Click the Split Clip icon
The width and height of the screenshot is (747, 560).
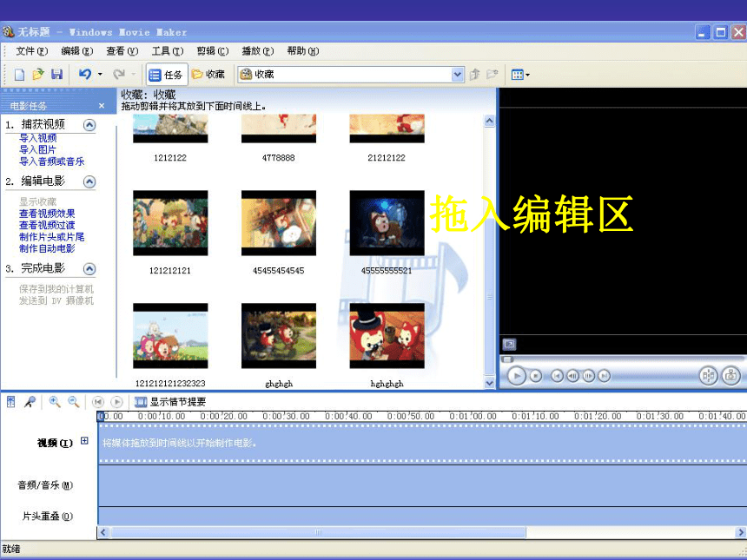point(709,376)
